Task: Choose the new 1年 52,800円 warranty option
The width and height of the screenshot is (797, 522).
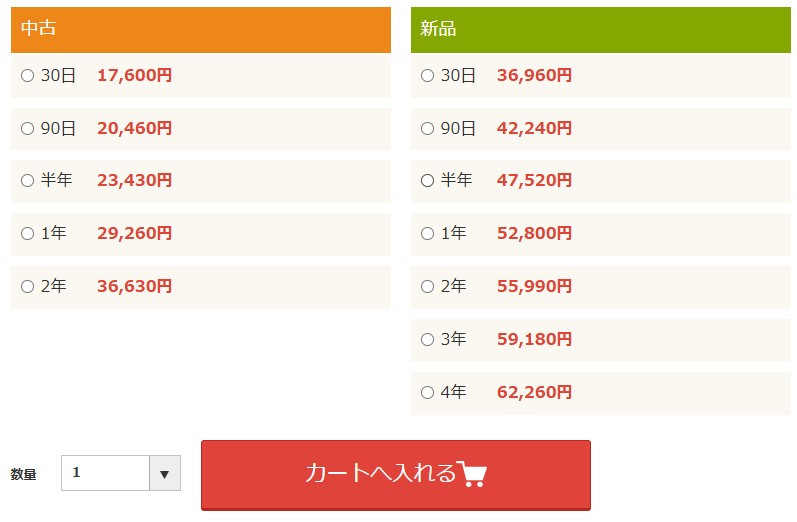Action: coord(427,234)
